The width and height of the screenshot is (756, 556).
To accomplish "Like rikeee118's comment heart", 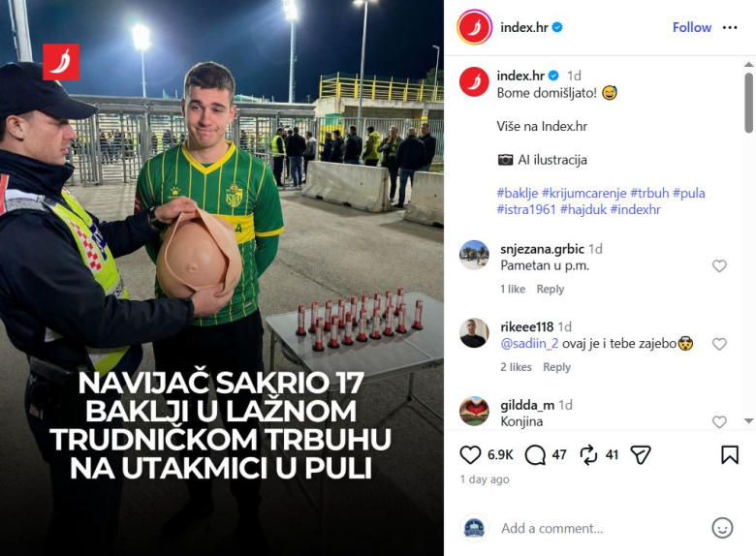I will coord(719,344).
